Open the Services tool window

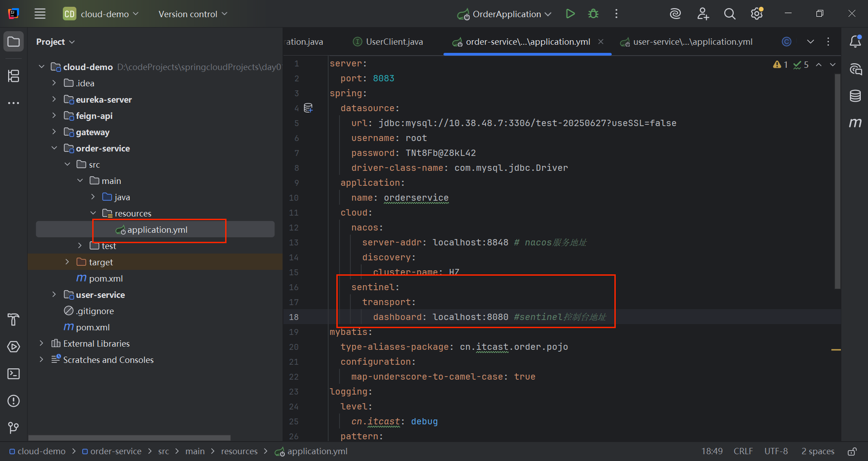14,347
